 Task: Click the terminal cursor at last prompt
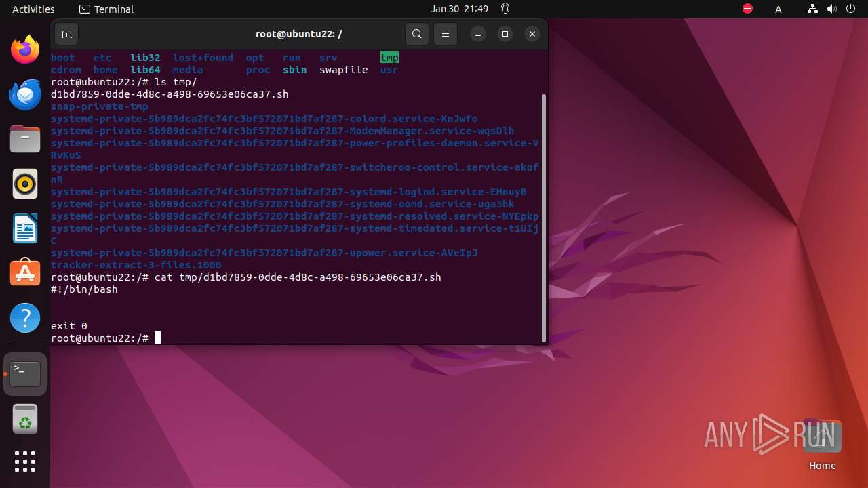coord(158,338)
